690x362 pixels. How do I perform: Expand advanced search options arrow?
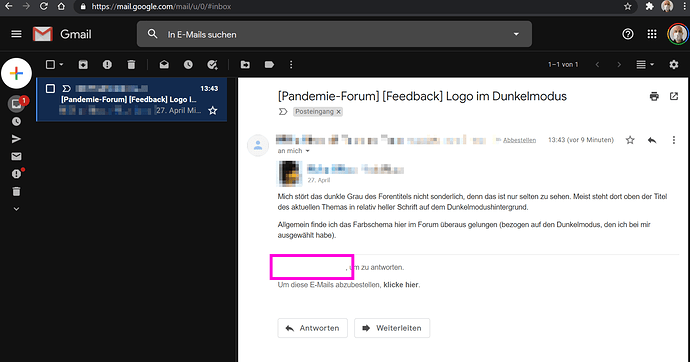[516, 34]
